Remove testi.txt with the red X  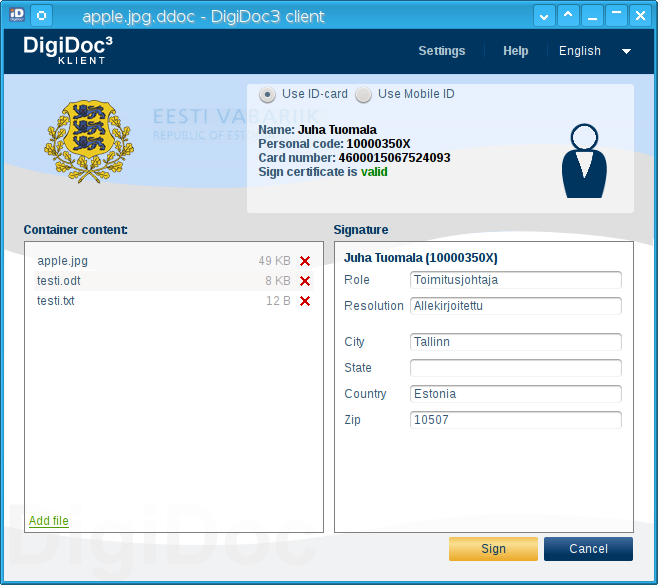(x=305, y=301)
